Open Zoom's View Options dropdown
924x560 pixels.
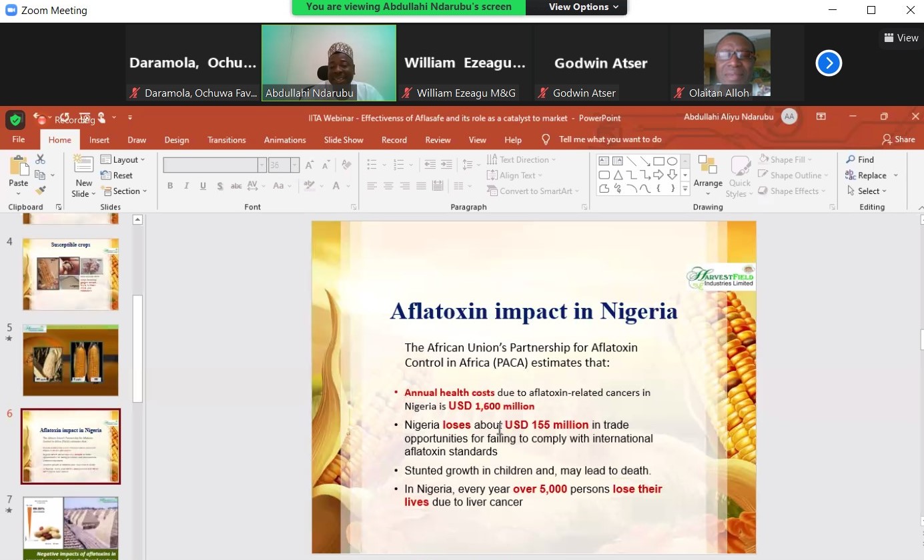coord(582,7)
